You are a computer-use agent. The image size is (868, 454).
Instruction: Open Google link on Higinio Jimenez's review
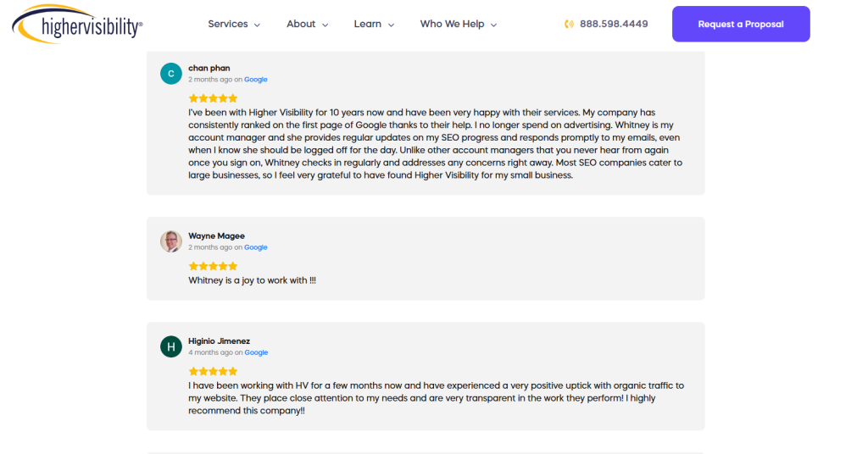tap(256, 352)
